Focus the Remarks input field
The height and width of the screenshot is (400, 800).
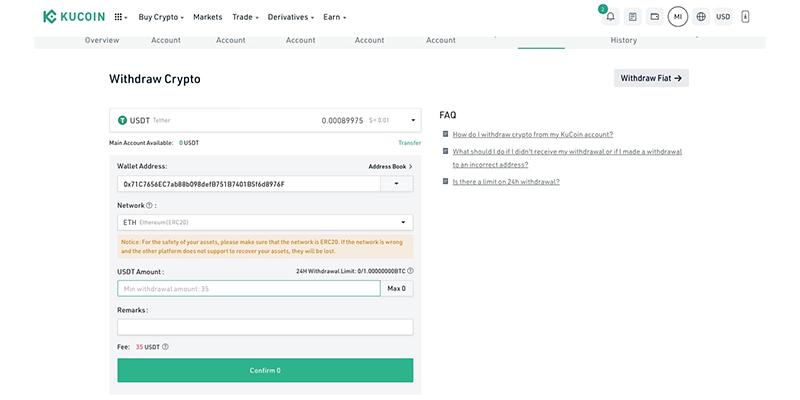tap(265, 328)
